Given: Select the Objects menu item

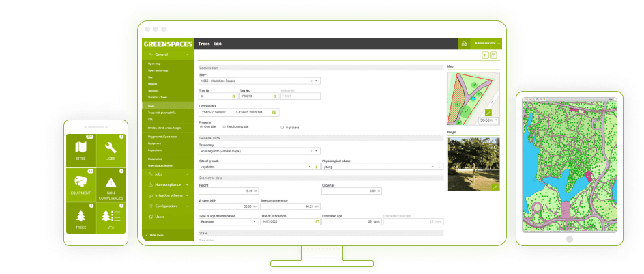Looking at the screenshot, I should click(x=152, y=84).
